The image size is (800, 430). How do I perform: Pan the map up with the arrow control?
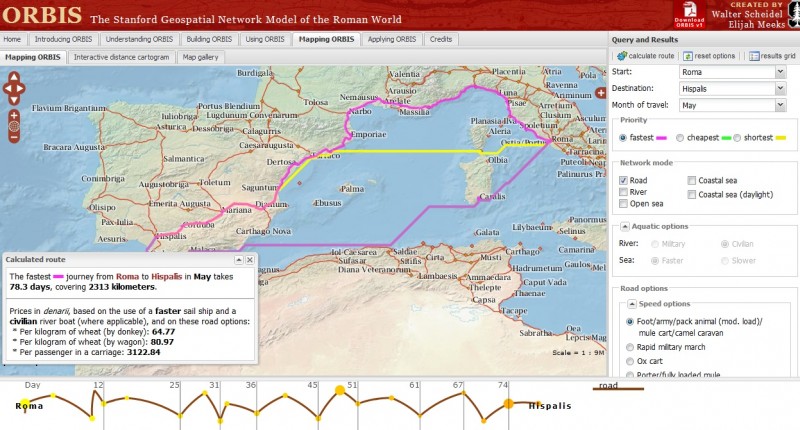[x=14, y=77]
